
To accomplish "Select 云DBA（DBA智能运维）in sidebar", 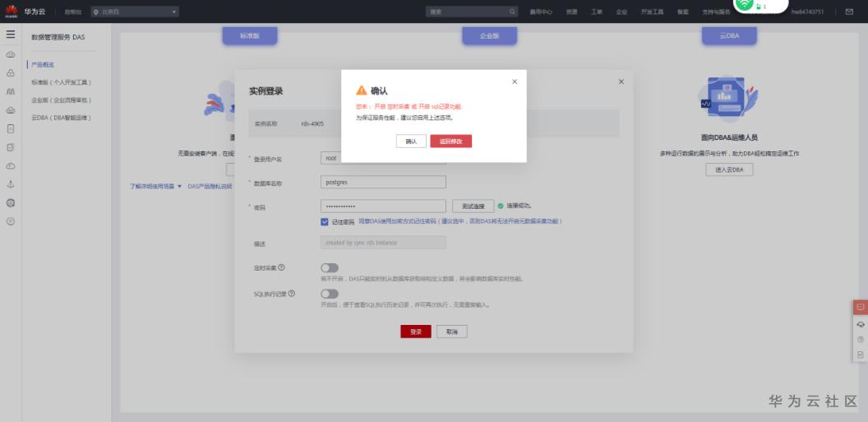I will 62,118.
